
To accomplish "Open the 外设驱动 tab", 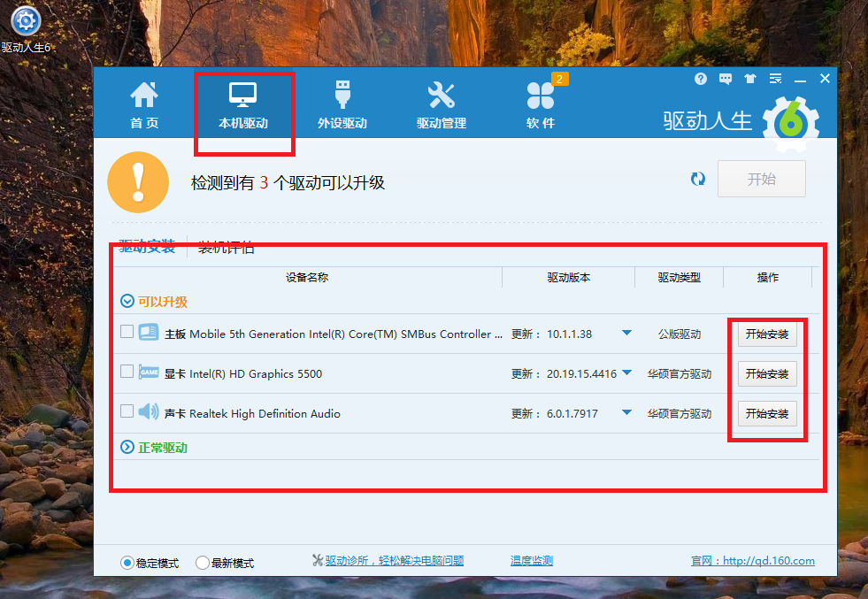I will click(342, 105).
